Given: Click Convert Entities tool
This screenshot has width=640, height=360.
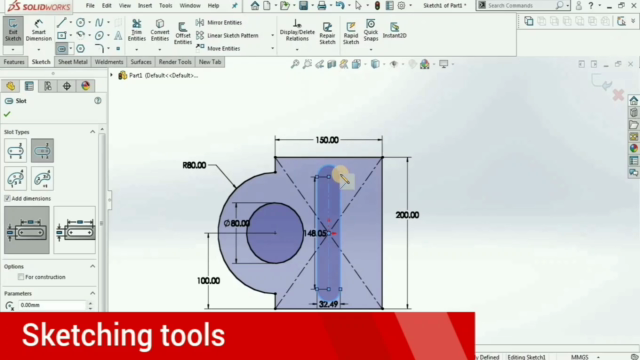Looking at the screenshot, I should click(x=160, y=30).
